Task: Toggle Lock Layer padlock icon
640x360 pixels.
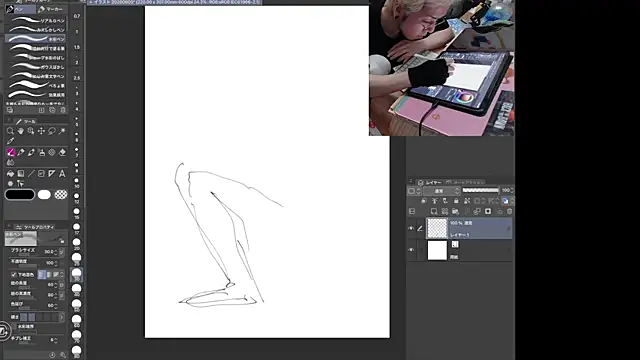Action: [x=456, y=201]
